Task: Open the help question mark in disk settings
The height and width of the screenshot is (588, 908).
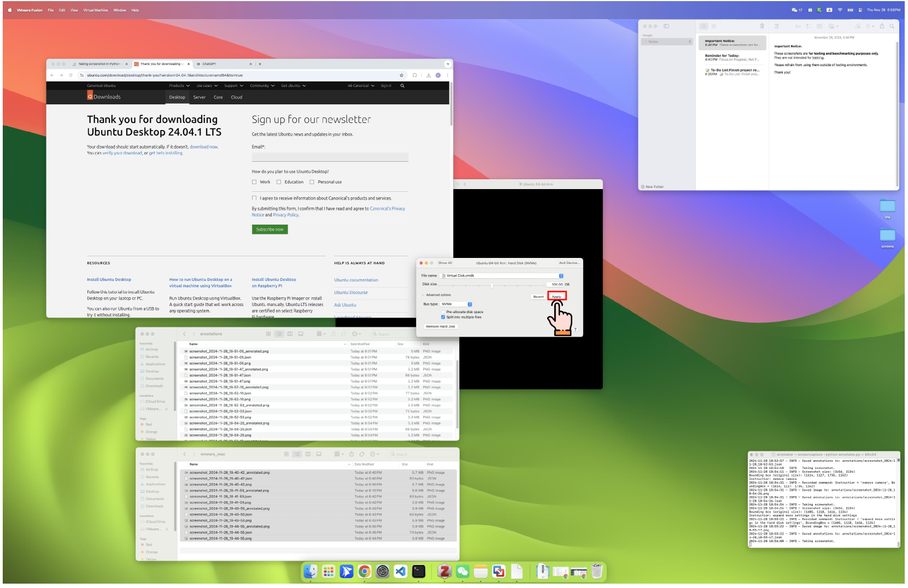Action: tap(575, 330)
